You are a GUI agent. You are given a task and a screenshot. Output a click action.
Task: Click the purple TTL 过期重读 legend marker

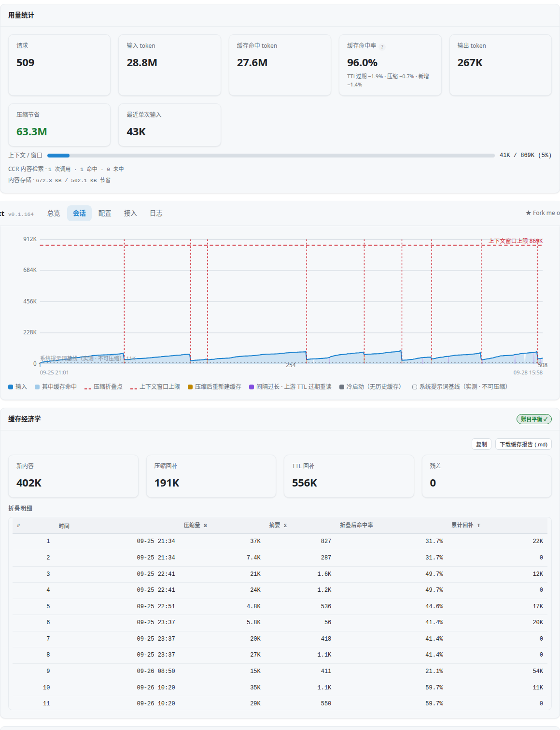pos(252,387)
